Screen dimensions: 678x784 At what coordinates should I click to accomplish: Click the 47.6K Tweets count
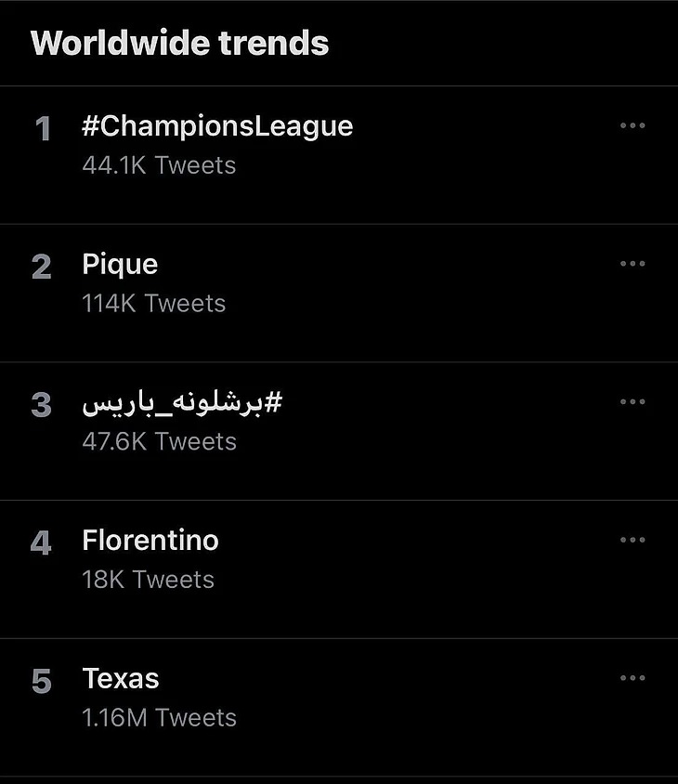click(159, 441)
